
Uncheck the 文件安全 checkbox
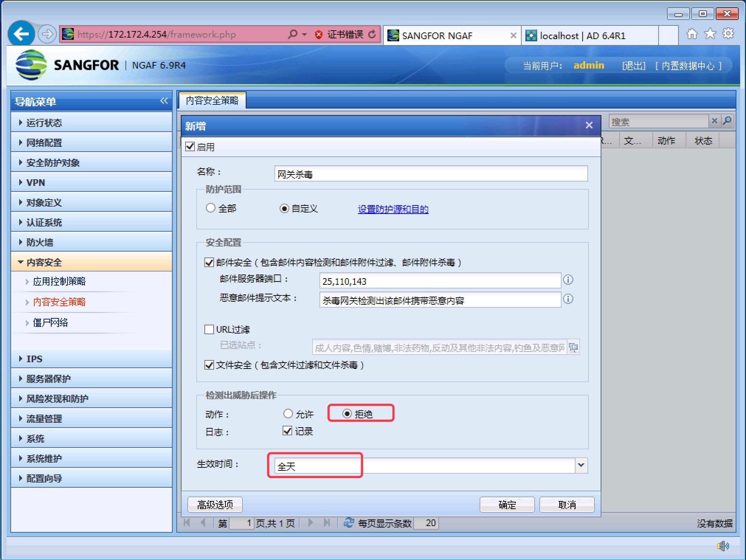209,365
